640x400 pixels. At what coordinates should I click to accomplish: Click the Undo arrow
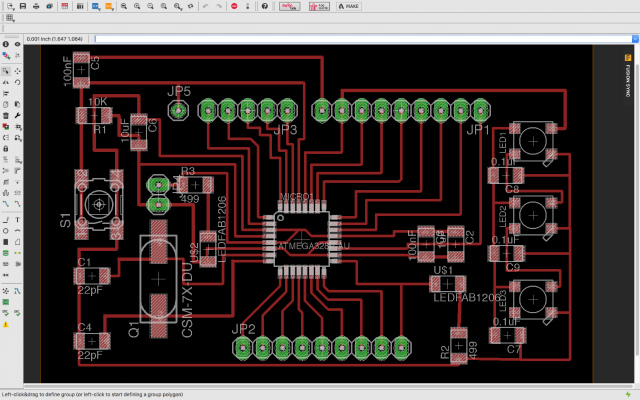[x=206, y=6]
